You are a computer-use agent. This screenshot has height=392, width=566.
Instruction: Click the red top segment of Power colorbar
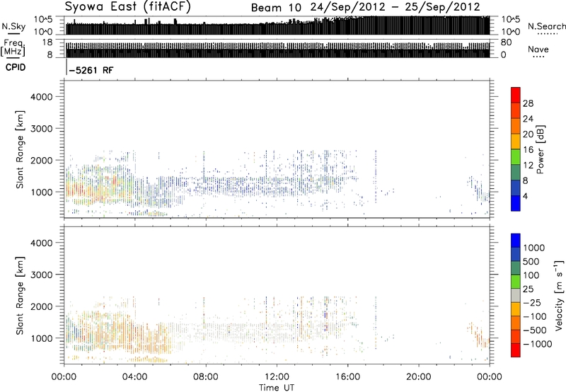[x=516, y=95]
